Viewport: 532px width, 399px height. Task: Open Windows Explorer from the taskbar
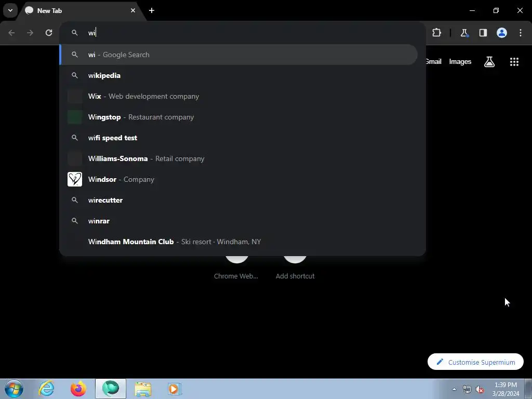143,389
